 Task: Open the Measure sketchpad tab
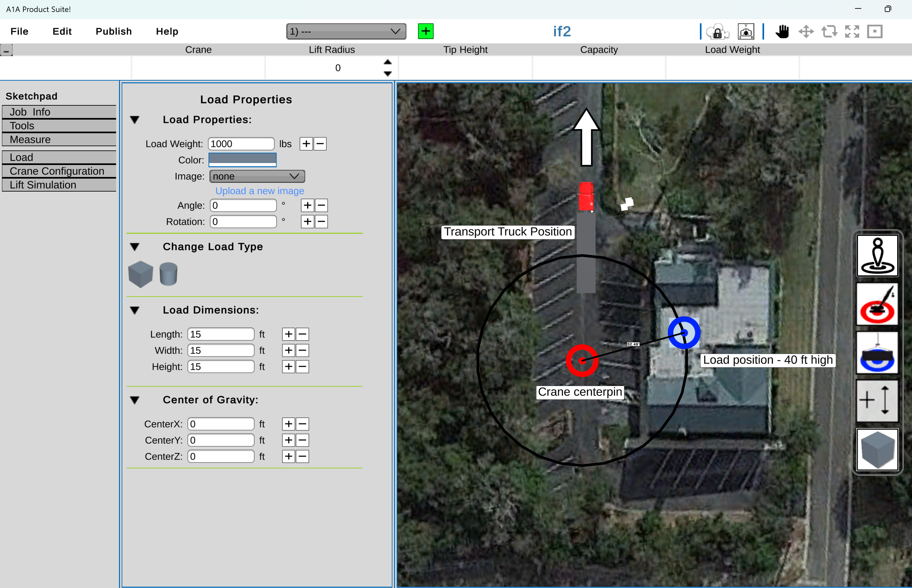pyautogui.click(x=59, y=139)
